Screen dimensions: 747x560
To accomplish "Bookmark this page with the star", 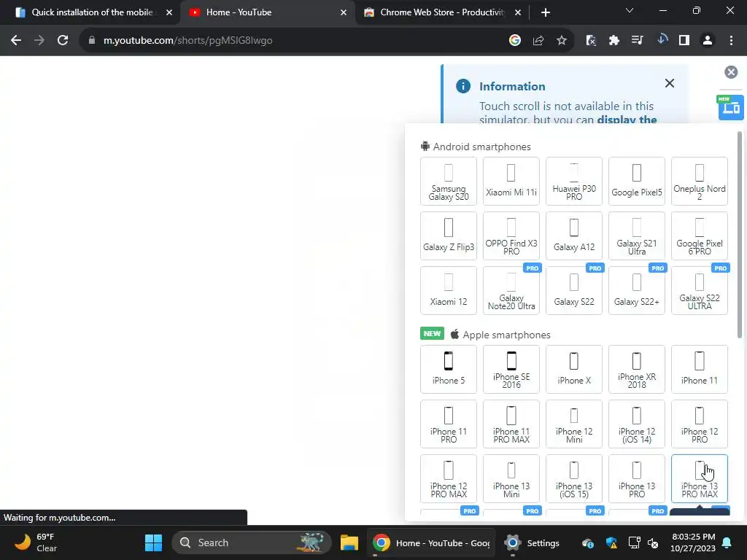I will point(562,41).
